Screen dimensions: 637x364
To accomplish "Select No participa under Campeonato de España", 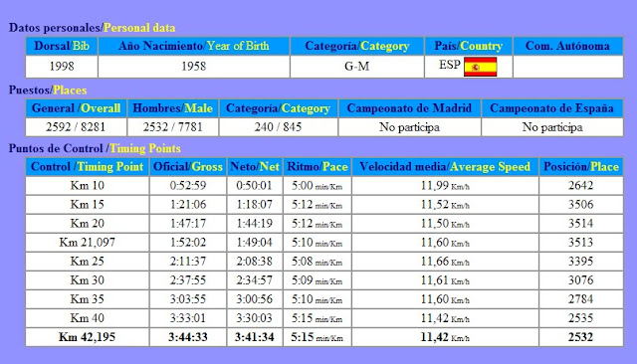I will pyautogui.click(x=552, y=127).
